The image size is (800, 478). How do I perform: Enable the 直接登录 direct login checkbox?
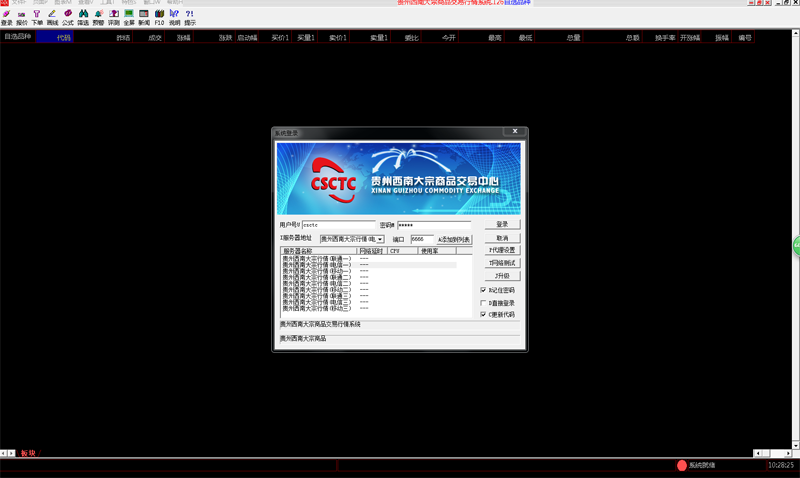(484, 302)
